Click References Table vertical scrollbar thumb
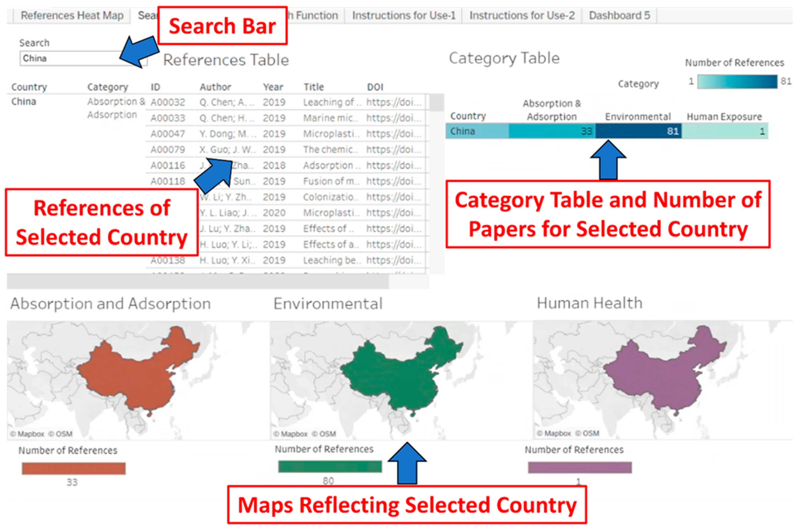Image resolution: width=802 pixels, height=532 pixels. tap(436, 102)
